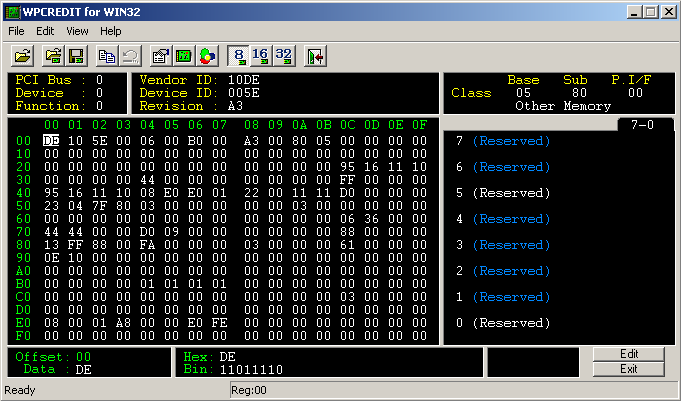
Task: Select bit 7 (Reserved) entry
Action: (503, 141)
